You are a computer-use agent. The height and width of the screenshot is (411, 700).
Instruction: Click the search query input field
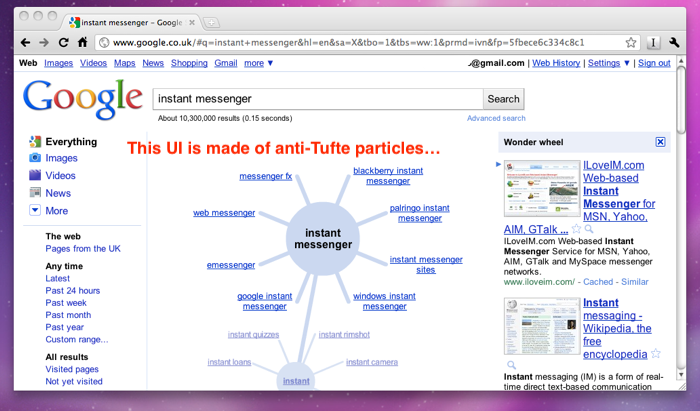click(x=318, y=99)
